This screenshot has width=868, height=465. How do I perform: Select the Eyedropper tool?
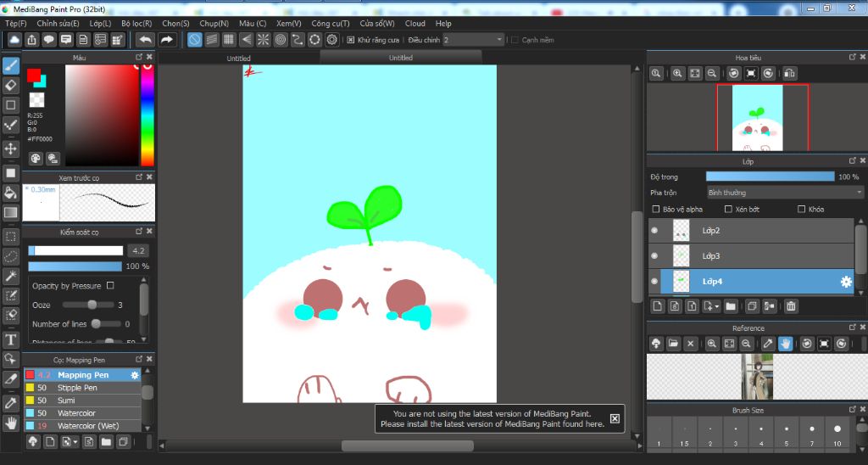tap(10, 403)
